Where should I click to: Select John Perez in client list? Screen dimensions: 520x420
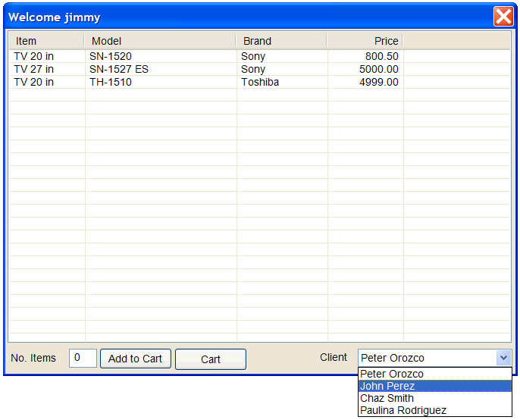point(435,386)
